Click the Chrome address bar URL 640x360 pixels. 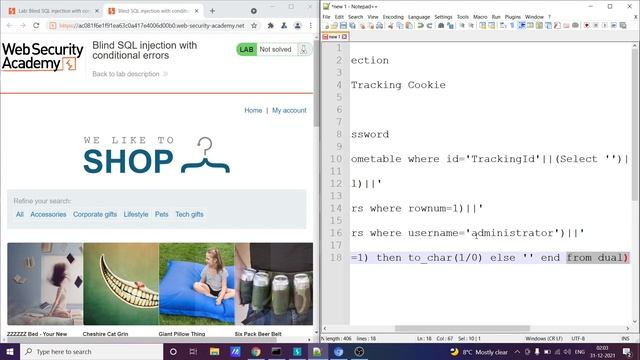point(152,25)
